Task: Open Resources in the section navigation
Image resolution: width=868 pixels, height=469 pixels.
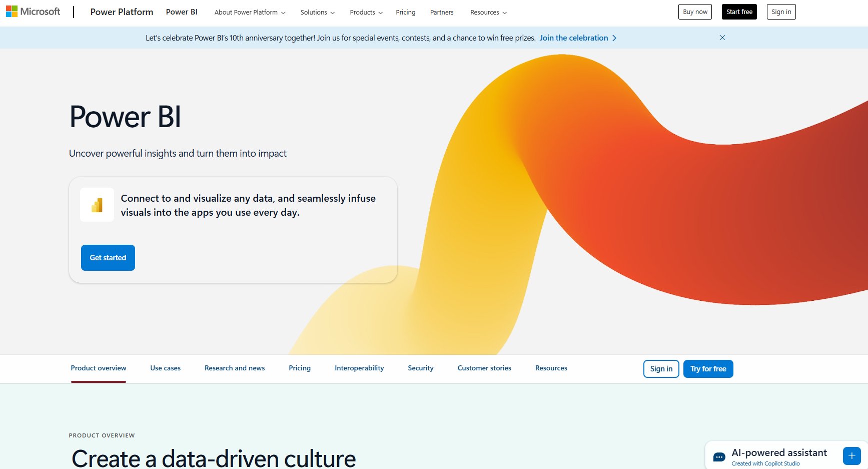Action: (551, 368)
